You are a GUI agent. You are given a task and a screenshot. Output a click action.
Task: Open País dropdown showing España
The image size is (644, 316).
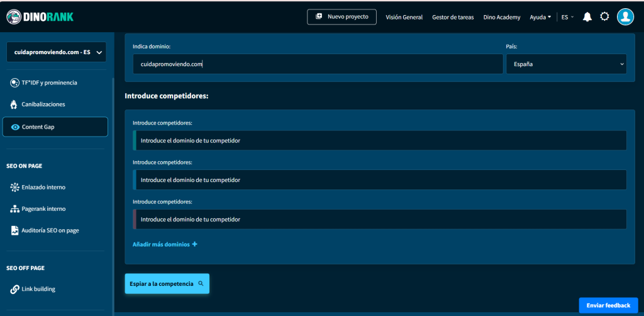point(566,64)
